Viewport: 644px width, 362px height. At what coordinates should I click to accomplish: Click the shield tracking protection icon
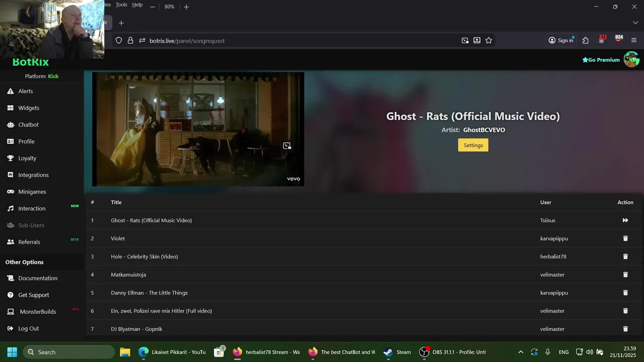click(x=119, y=41)
